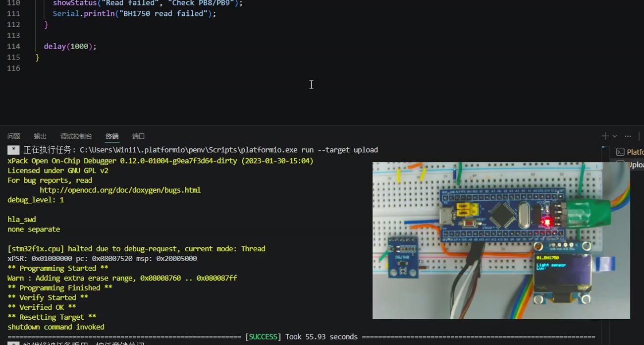Screen dimensions: 644x345
Task: Click the "** Resetting Target **" line
Action: pyautogui.click(x=52, y=317)
